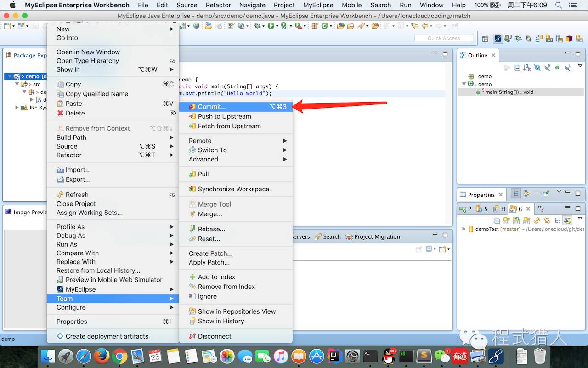Click Reset... menu entry

pos(236,239)
